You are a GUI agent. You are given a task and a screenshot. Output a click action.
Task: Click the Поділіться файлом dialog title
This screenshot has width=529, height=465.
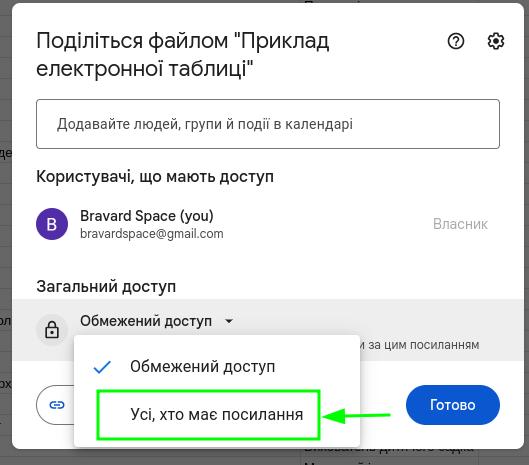point(183,54)
